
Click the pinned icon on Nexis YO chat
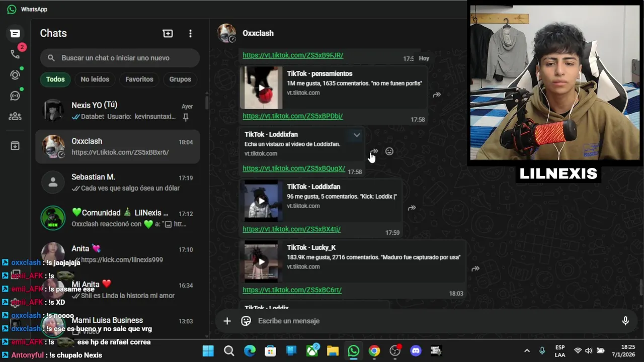[x=186, y=117]
